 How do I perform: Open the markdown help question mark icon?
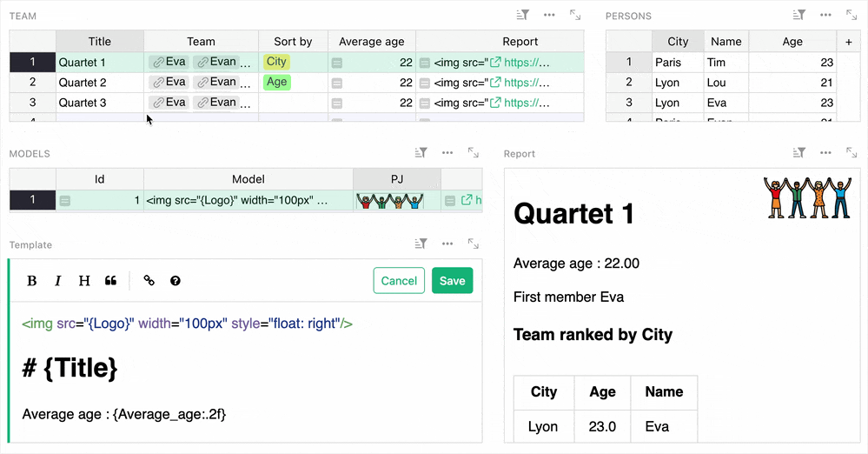[x=176, y=281]
